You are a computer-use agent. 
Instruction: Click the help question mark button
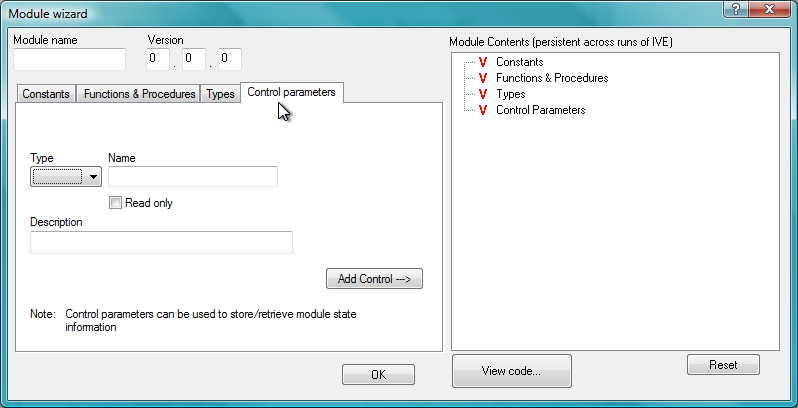737,9
